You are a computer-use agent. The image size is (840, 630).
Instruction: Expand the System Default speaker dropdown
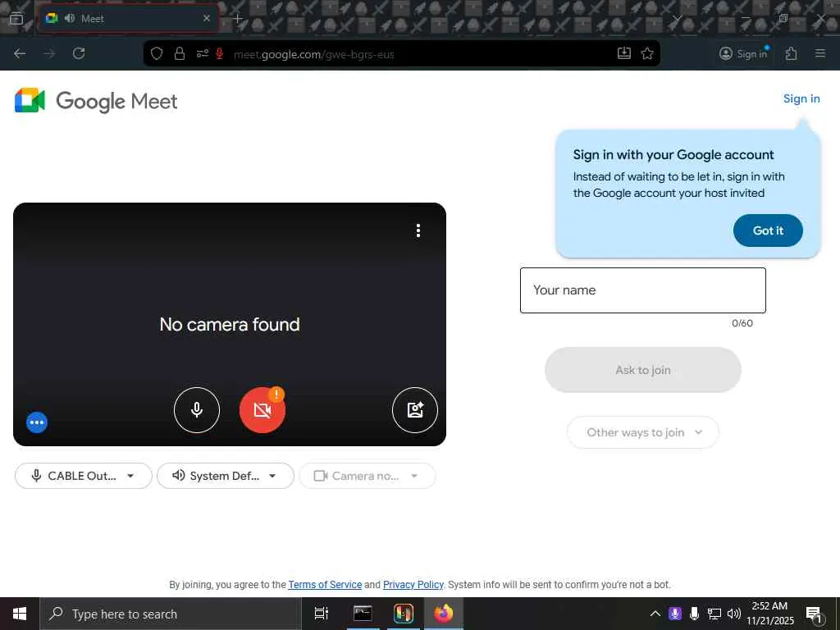[x=226, y=476]
